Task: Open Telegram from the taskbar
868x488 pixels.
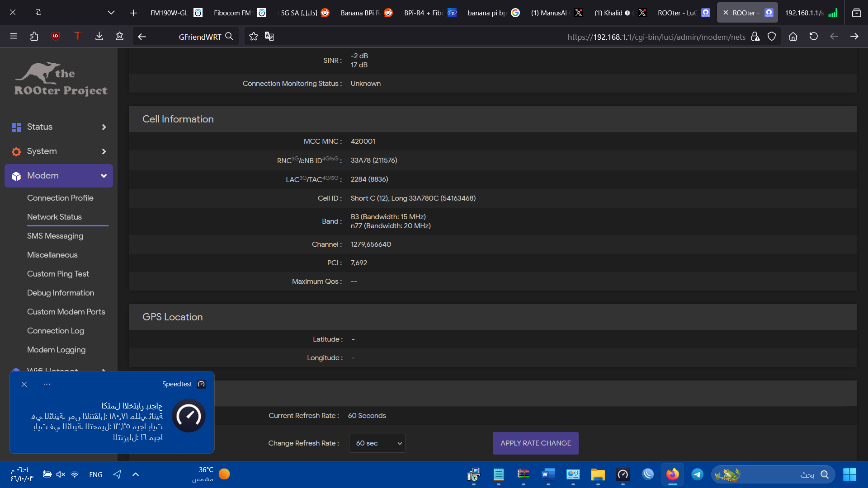Action: tap(697, 474)
